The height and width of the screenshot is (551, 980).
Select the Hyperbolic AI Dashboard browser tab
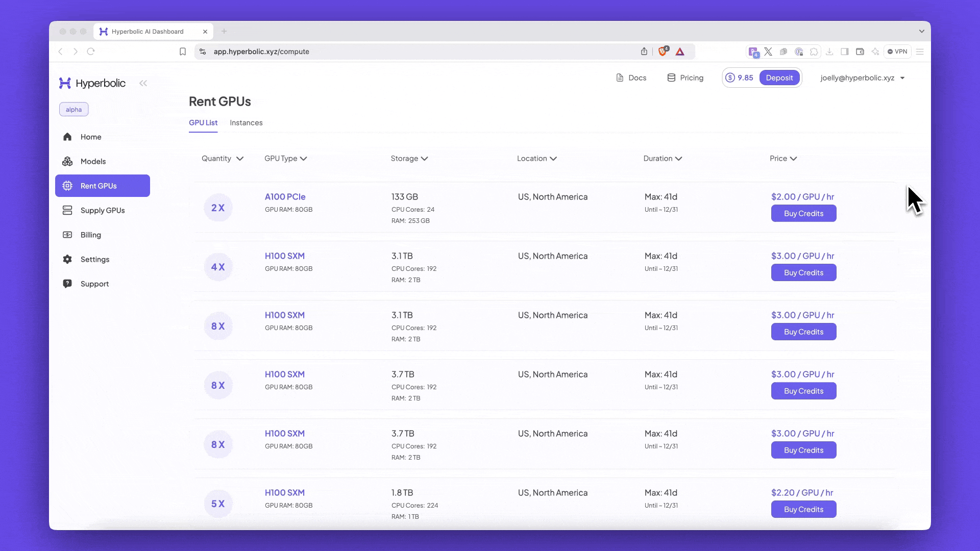153,32
